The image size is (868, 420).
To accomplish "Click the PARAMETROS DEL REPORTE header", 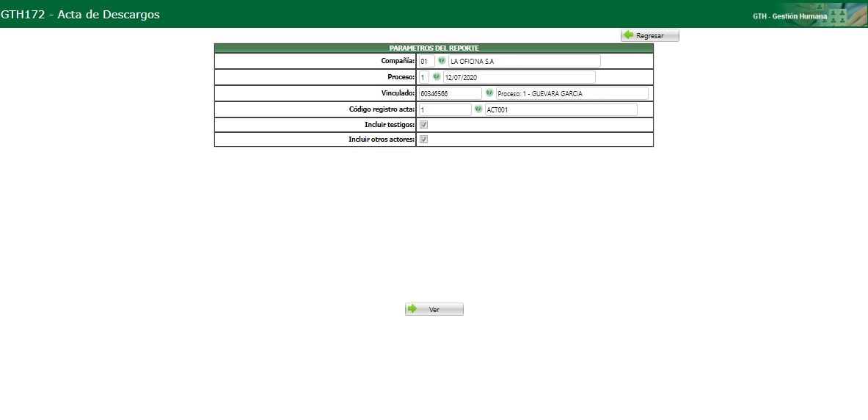I will point(434,48).
